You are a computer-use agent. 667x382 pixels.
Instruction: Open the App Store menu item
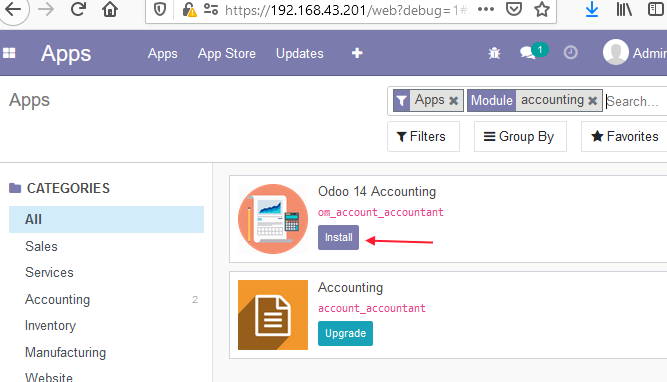pos(227,54)
